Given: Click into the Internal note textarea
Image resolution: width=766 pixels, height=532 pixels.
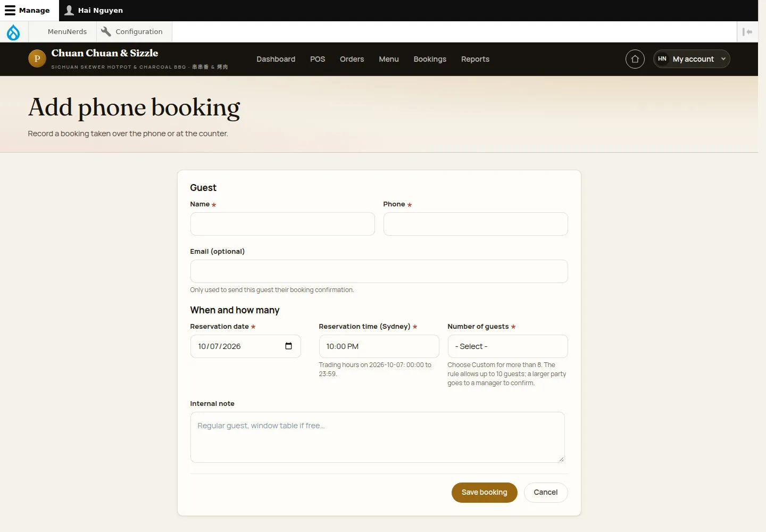Looking at the screenshot, I should pyautogui.click(x=377, y=437).
